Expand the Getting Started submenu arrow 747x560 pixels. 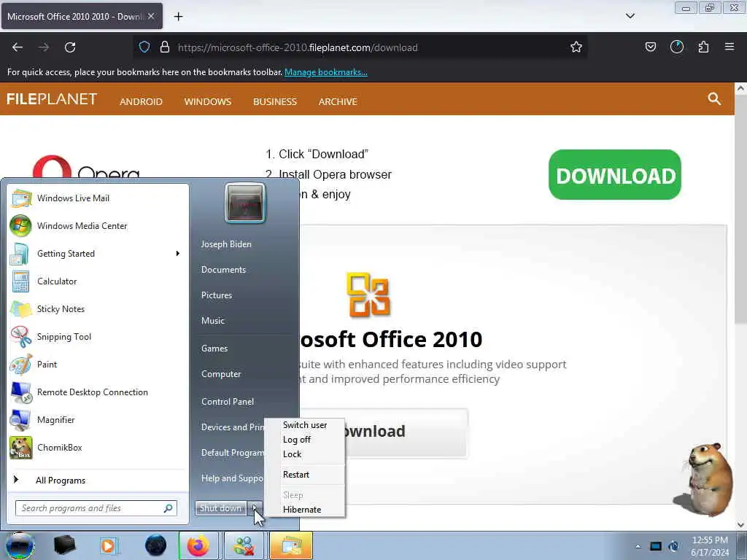click(178, 253)
